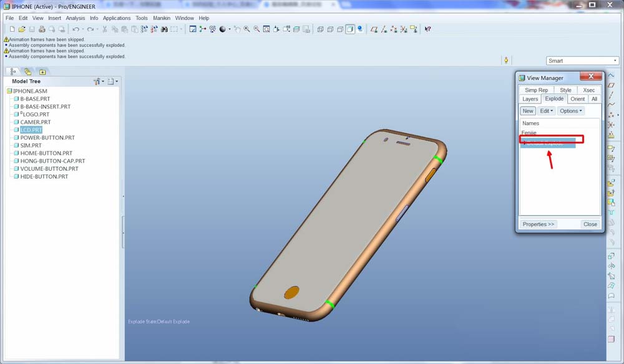
Task: Click the datum curve icon in right toolbar
Action: pyautogui.click(x=611, y=105)
